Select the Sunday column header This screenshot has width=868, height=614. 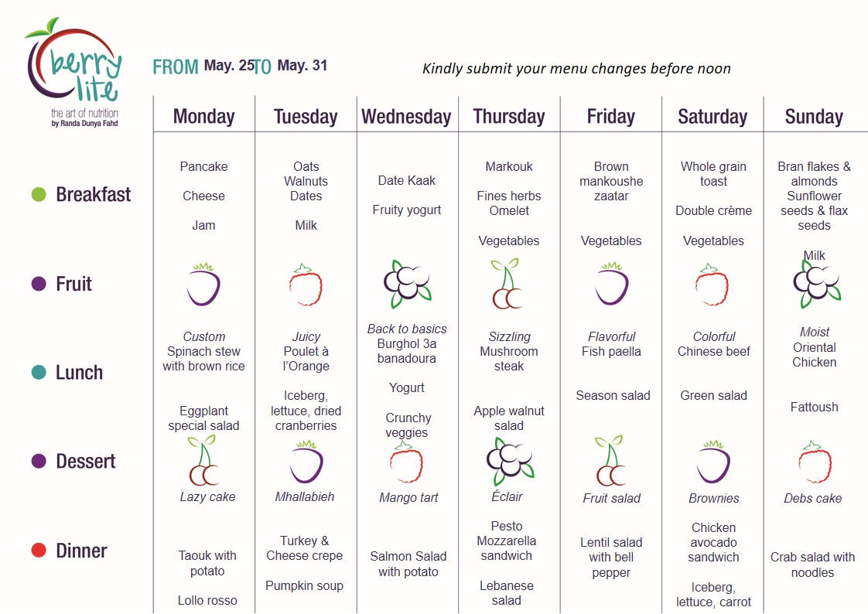814,117
